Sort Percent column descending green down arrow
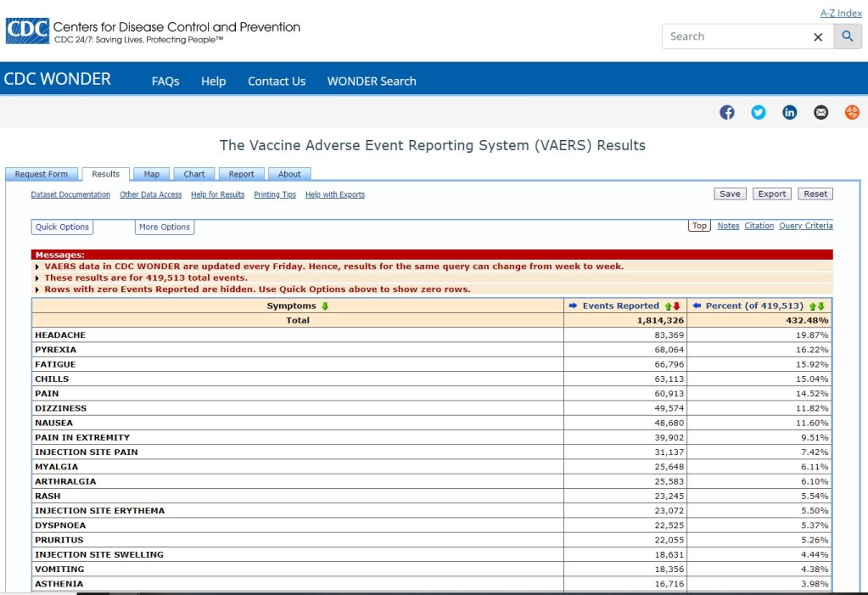This screenshot has width=868, height=595. (821, 306)
